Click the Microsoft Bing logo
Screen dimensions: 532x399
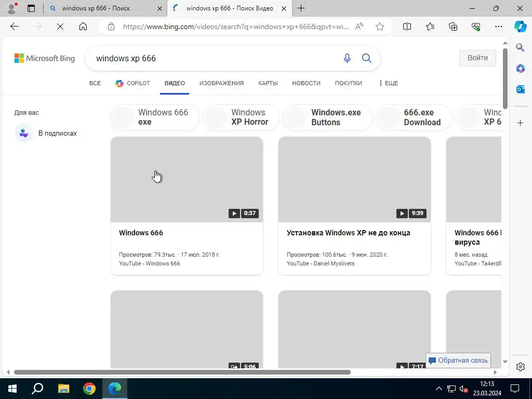pos(45,58)
